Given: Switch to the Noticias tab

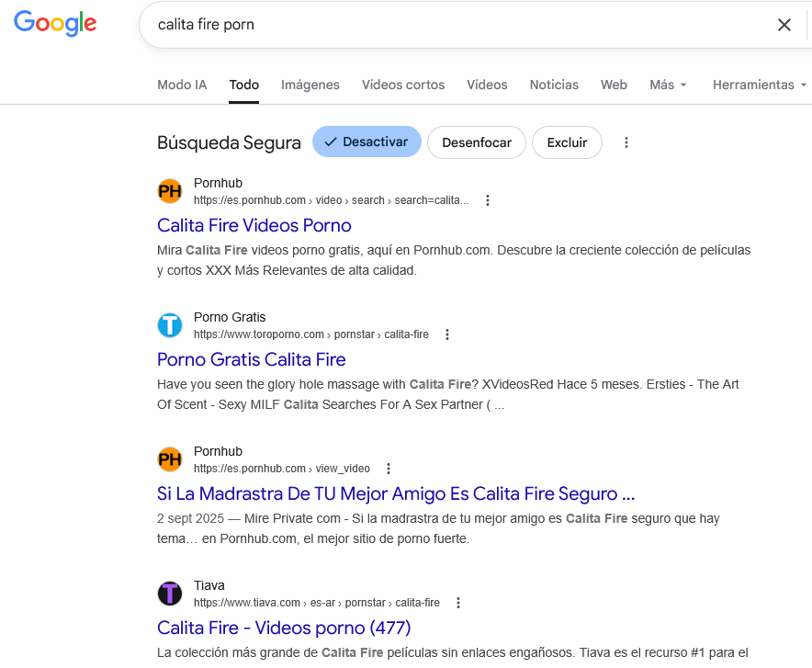Looking at the screenshot, I should 554,85.
